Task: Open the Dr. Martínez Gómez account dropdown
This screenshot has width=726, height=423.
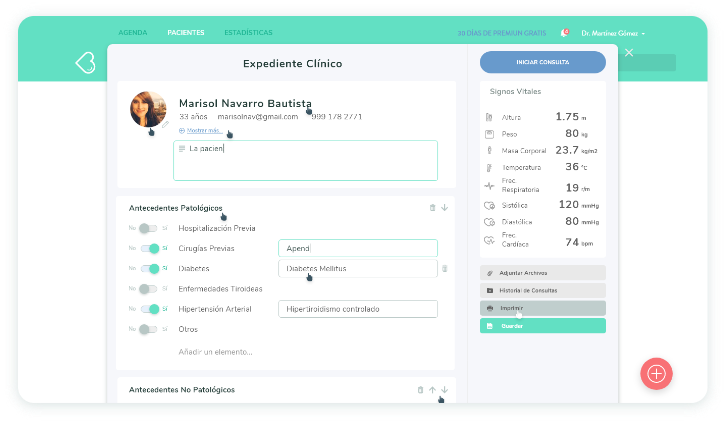Action: click(x=613, y=33)
